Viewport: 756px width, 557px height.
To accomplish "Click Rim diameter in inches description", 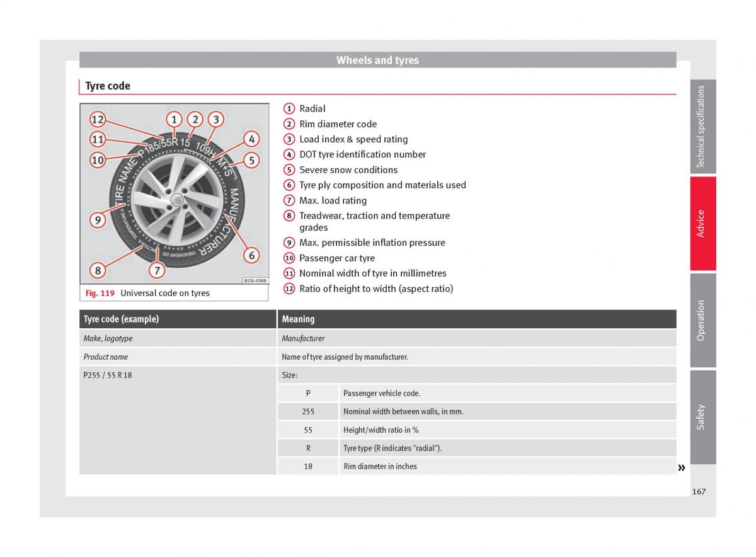I will click(x=380, y=466).
